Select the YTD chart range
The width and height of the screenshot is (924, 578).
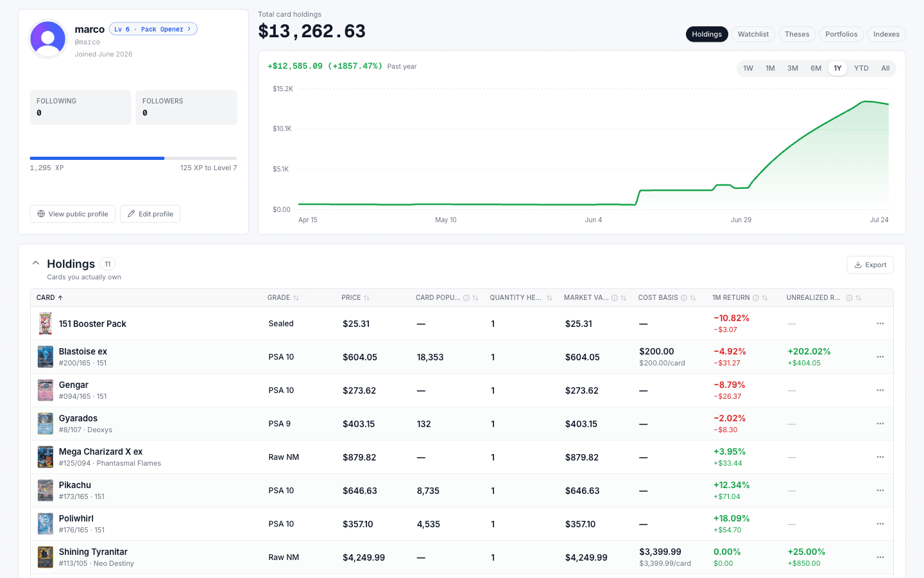pyautogui.click(x=861, y=68)
